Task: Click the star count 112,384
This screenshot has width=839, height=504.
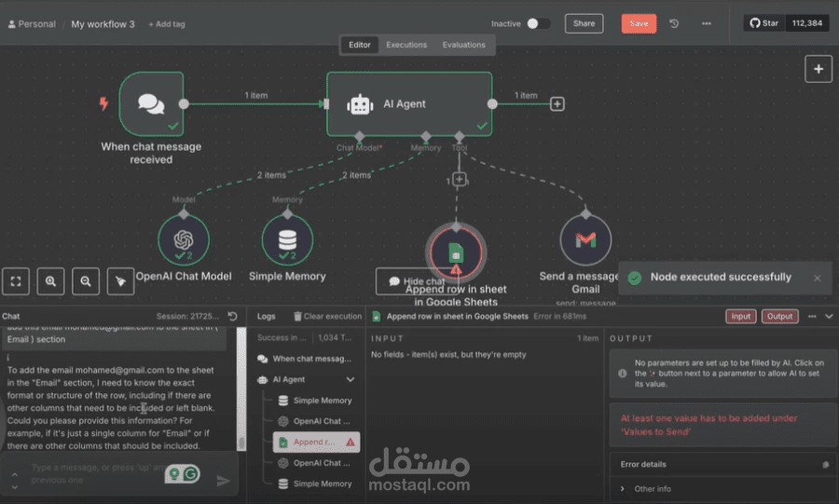Action: click(x=807, y=23)
